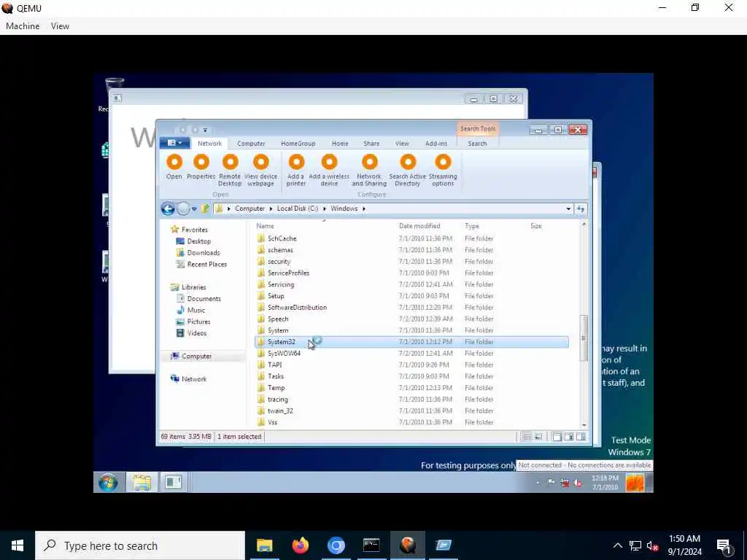Click Explorer icon on guest taskbar
The height and width of the screenshot is (560, 747).
(x=142, y=483)
